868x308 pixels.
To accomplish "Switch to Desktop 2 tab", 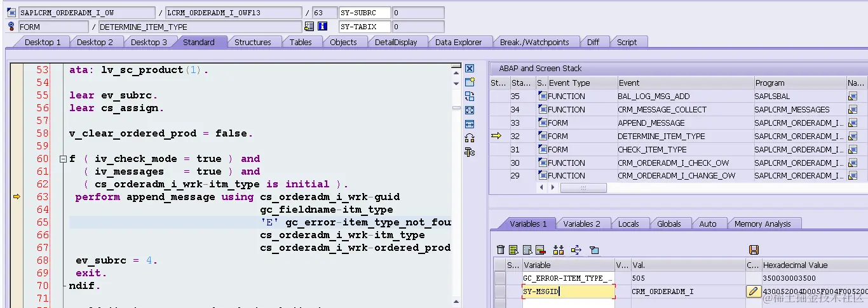I will pos(95,42).
